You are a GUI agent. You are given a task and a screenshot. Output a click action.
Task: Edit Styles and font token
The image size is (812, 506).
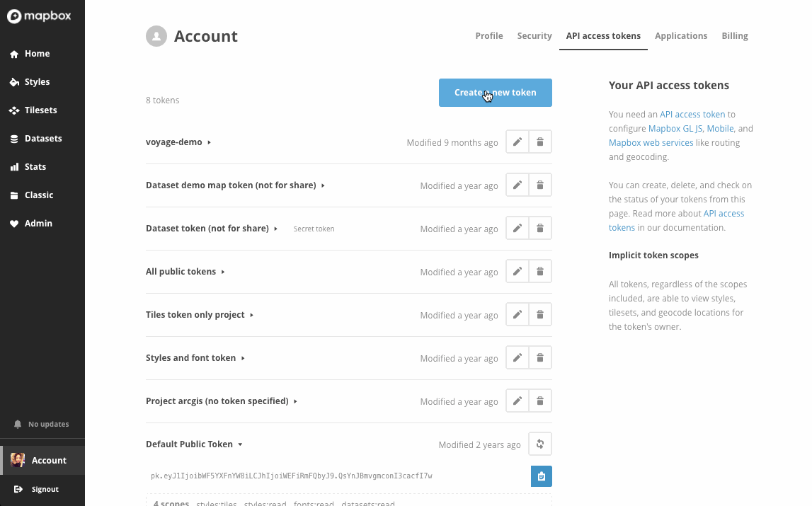point(517,358)
